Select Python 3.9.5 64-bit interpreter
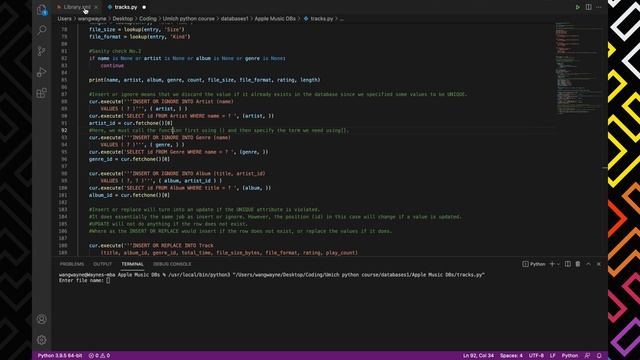The height and width of the screenshot is (360, 640). pos(60,356)
